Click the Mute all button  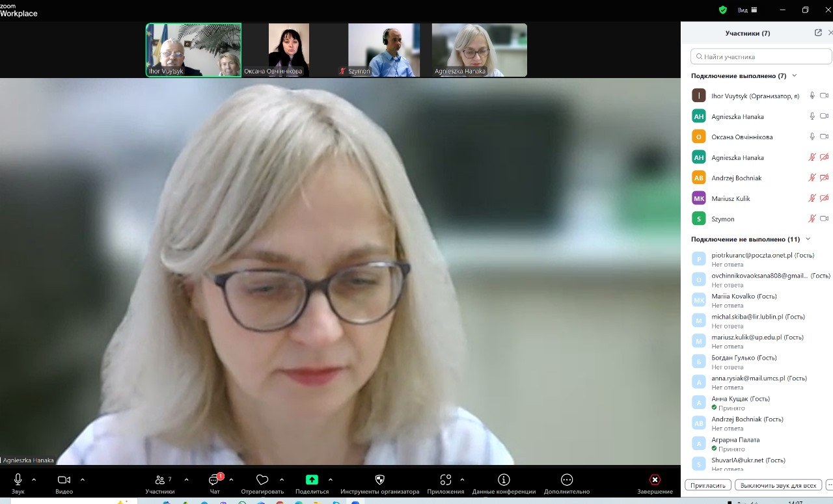[x=778, y=485]
